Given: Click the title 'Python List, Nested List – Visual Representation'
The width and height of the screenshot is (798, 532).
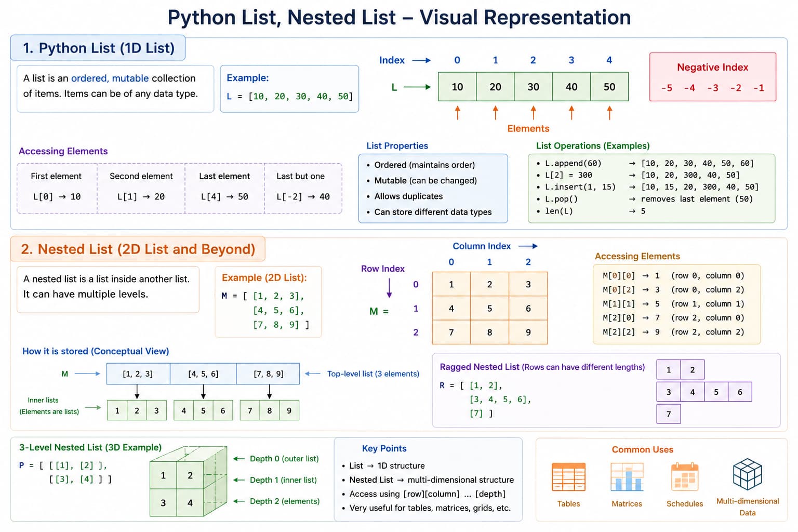Looking at the screenshot, I should pyautogui.click(x=399, y=18).
